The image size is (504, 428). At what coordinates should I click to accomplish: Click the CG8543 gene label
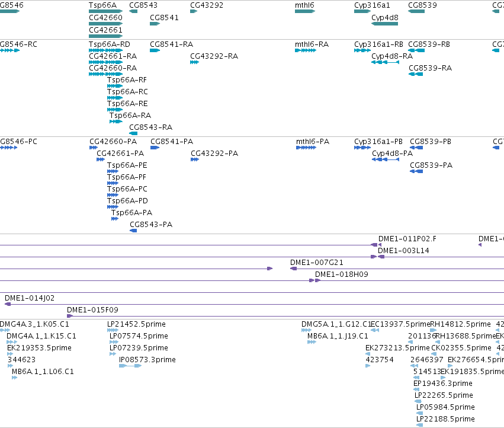tap(143, 5)
